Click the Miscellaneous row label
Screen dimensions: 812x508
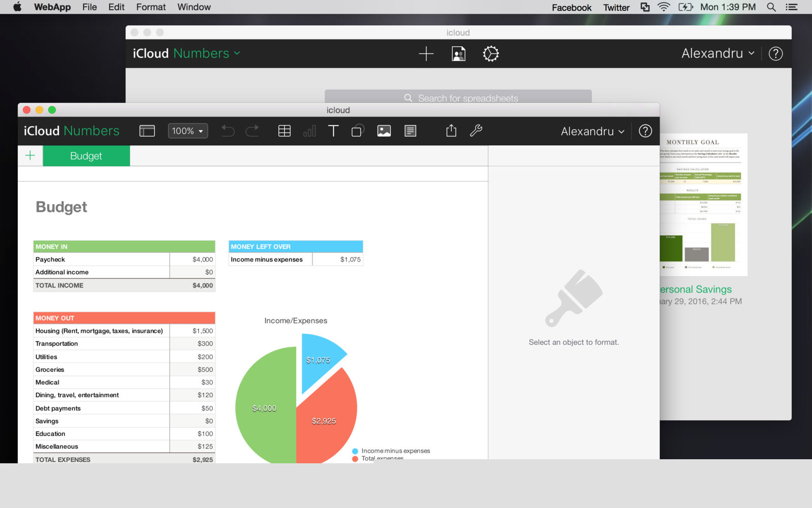click(x=57, y=447)
